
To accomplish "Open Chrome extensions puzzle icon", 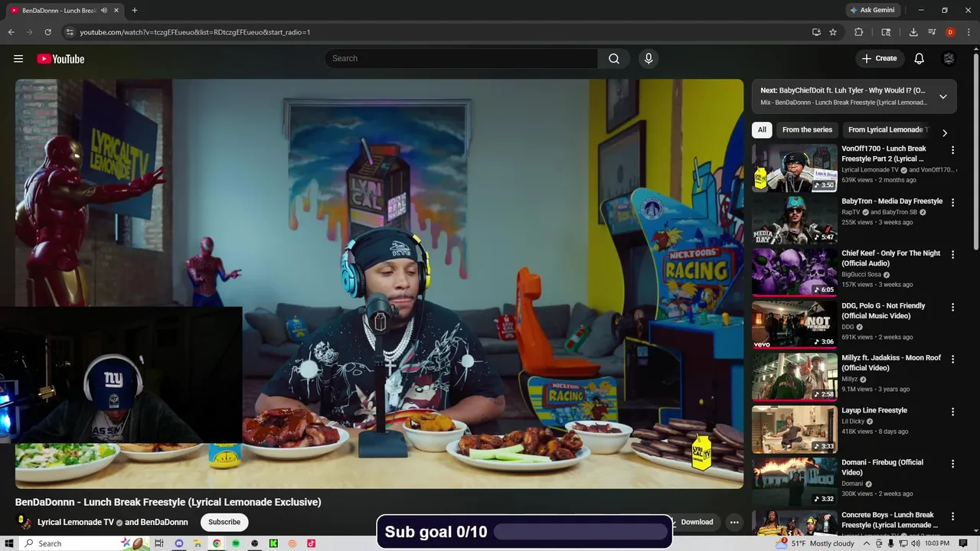I will [859, 32].
